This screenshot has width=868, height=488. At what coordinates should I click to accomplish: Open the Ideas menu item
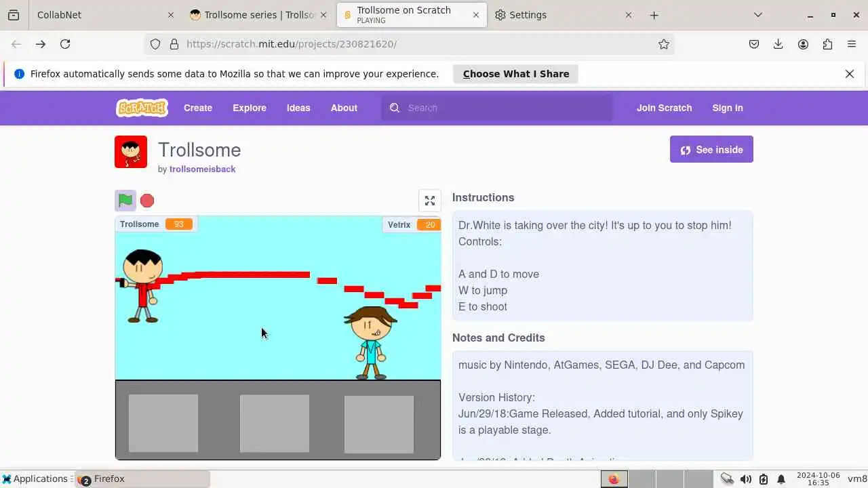pyautogui.click(x=298, y=108)
